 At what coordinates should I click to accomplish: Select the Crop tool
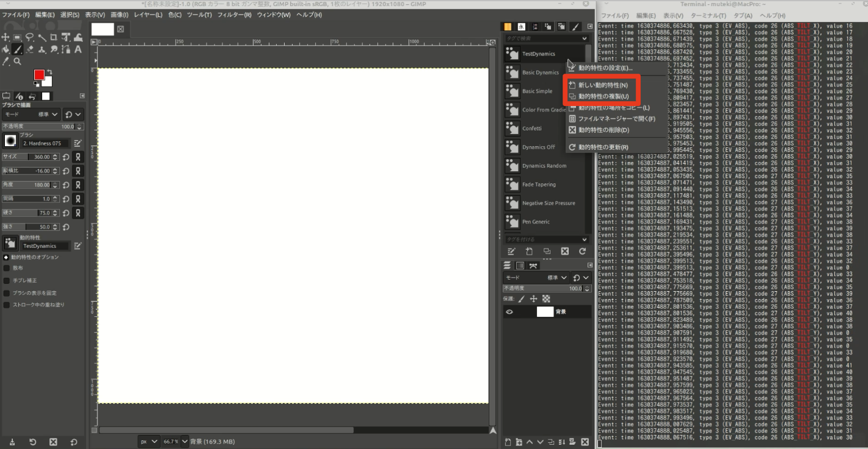(x=54, y=38)
